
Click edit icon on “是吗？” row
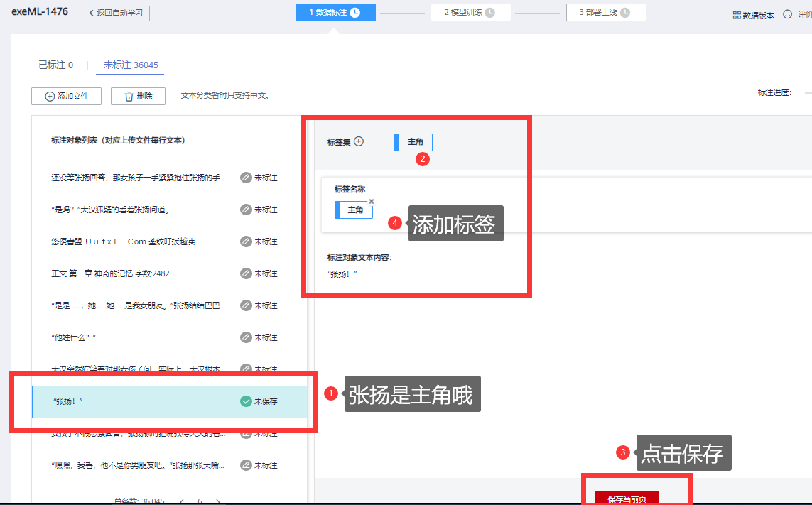point(246,210)
